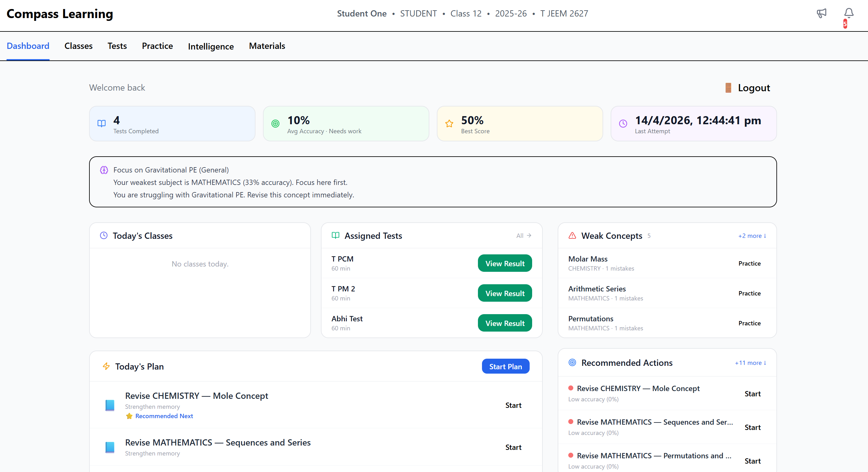Image resolution: width=868 pixels, height=472 pixels.
Task: Click the target icon by Recommended Actions
Action: point(572,363)
